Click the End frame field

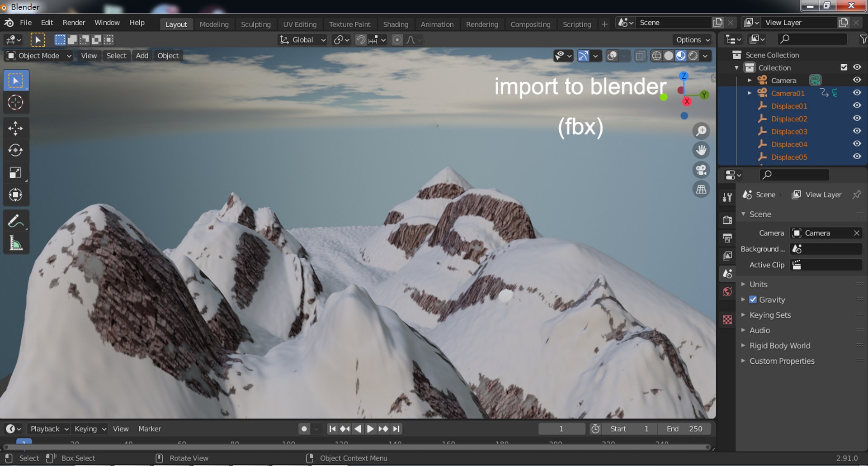point(685,429)
